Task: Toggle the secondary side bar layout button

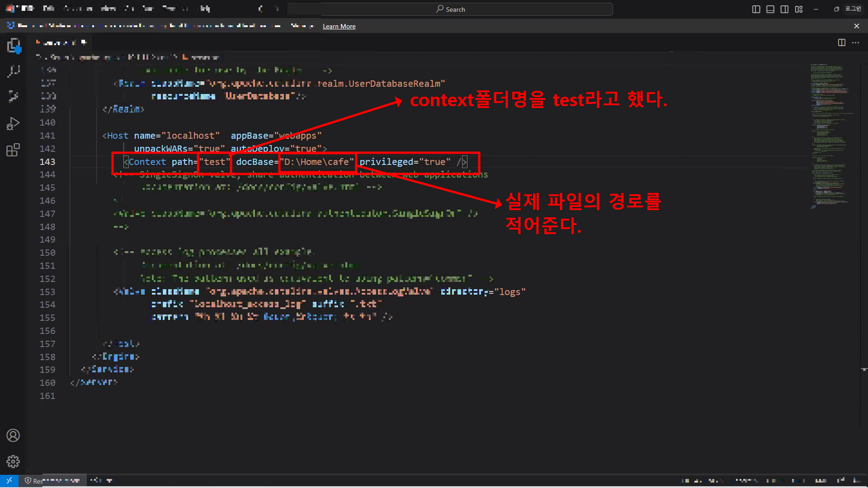Action: (785, 9)
